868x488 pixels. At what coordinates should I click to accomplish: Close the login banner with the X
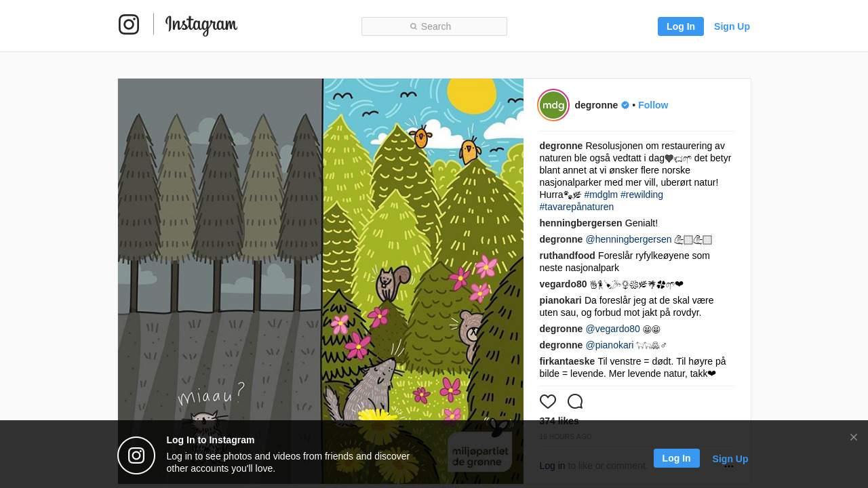854,437
